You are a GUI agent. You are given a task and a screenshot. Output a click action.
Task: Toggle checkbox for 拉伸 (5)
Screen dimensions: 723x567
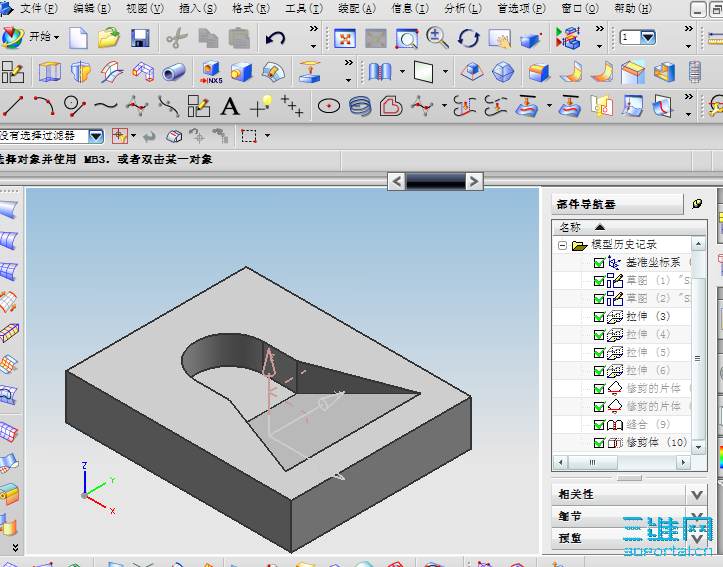point(599,353)
